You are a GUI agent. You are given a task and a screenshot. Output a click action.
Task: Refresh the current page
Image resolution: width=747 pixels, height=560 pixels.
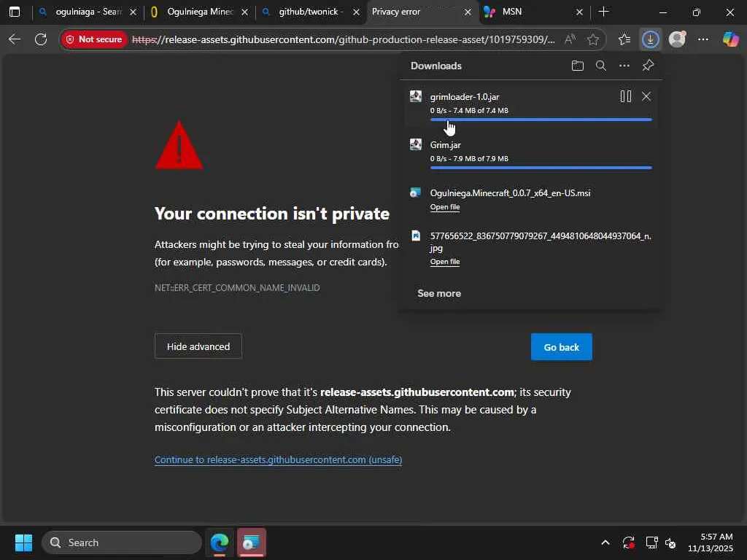pos(41,39)
